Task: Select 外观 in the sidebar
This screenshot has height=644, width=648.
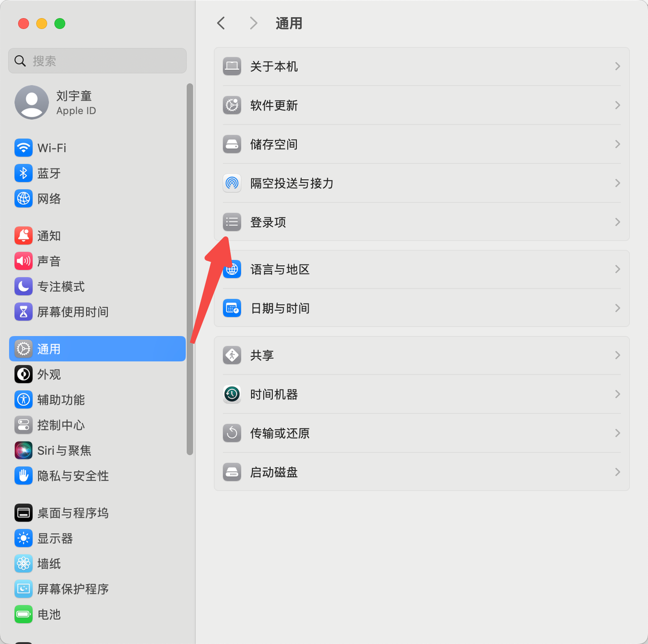Action: tap(97, 374)
